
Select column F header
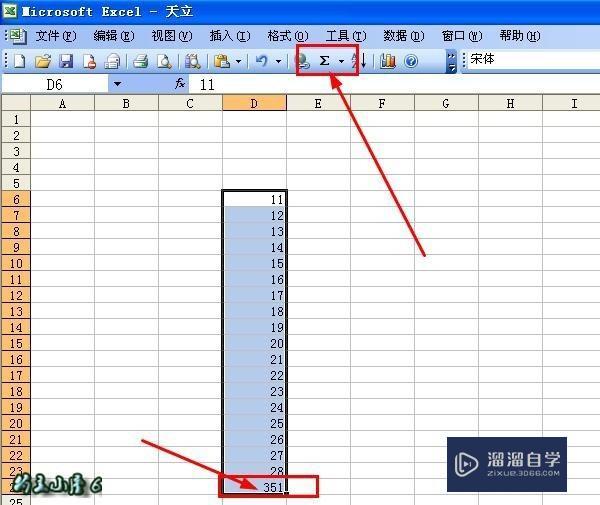[x=382, y=103]
